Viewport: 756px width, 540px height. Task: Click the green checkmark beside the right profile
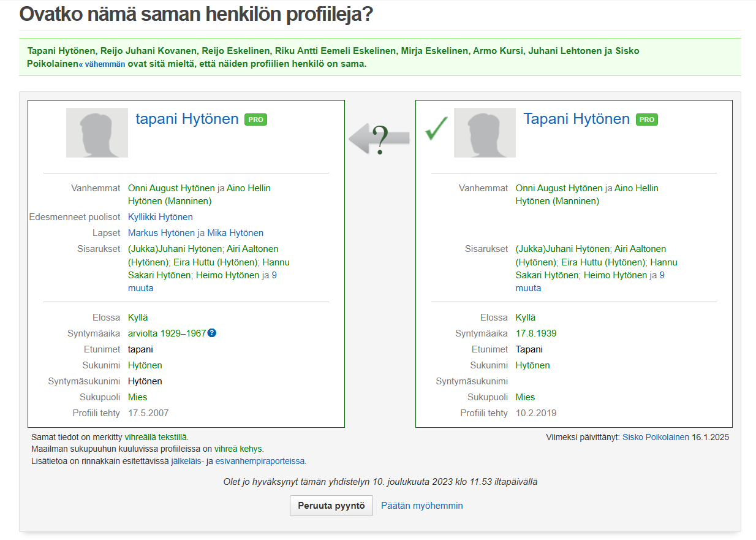[x=436, y=127]
